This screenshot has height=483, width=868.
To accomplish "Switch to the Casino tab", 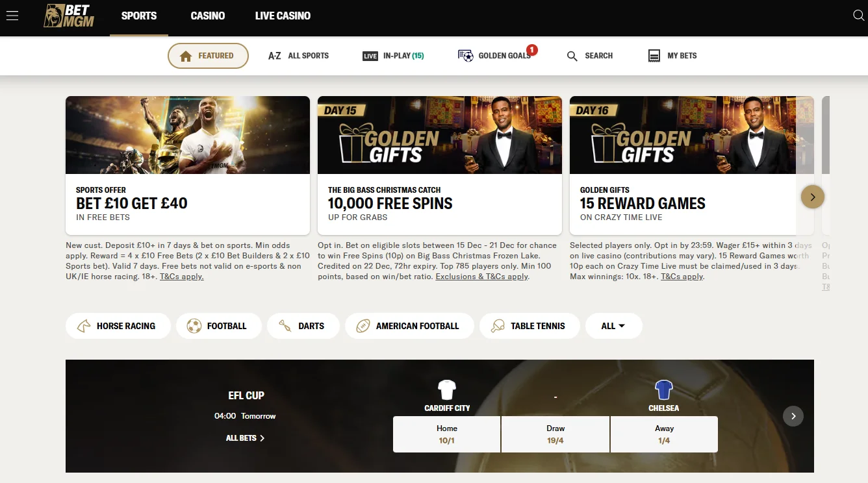I will point(208,16).
